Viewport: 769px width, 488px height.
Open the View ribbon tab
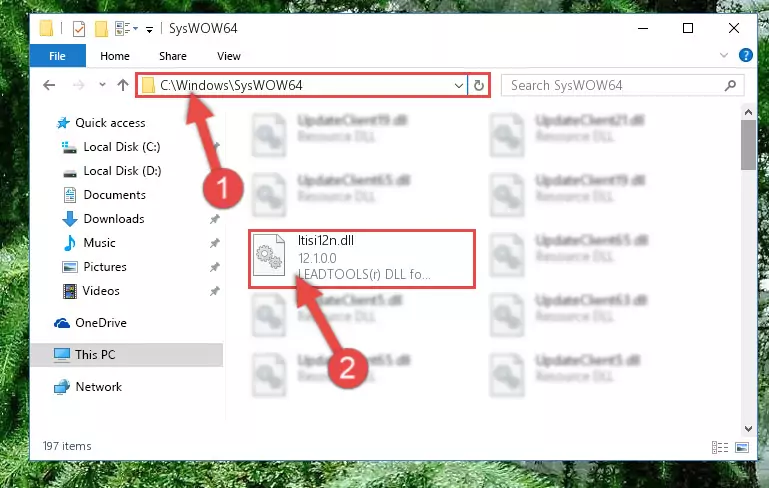tap(229, 56)
